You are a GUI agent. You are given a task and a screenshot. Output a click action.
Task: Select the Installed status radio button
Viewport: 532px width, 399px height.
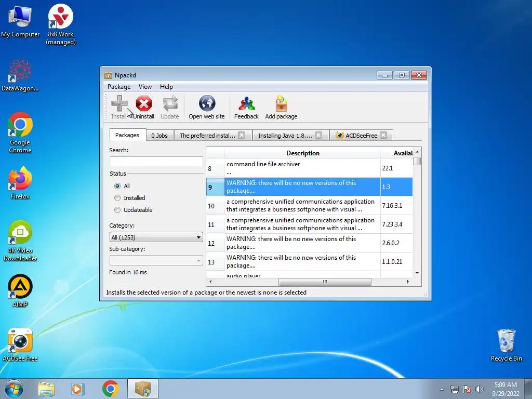tap(117, 198)
